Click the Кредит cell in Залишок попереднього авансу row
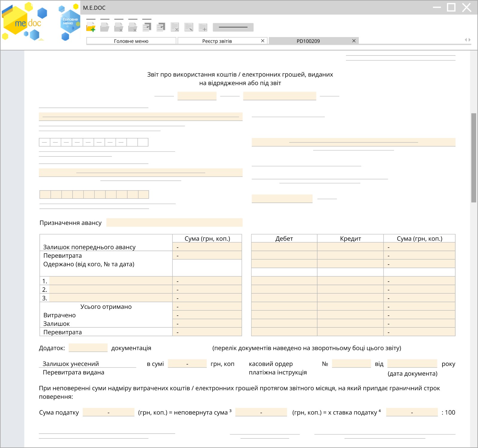This screenshot has width=478, height=448. click(350, 247)
